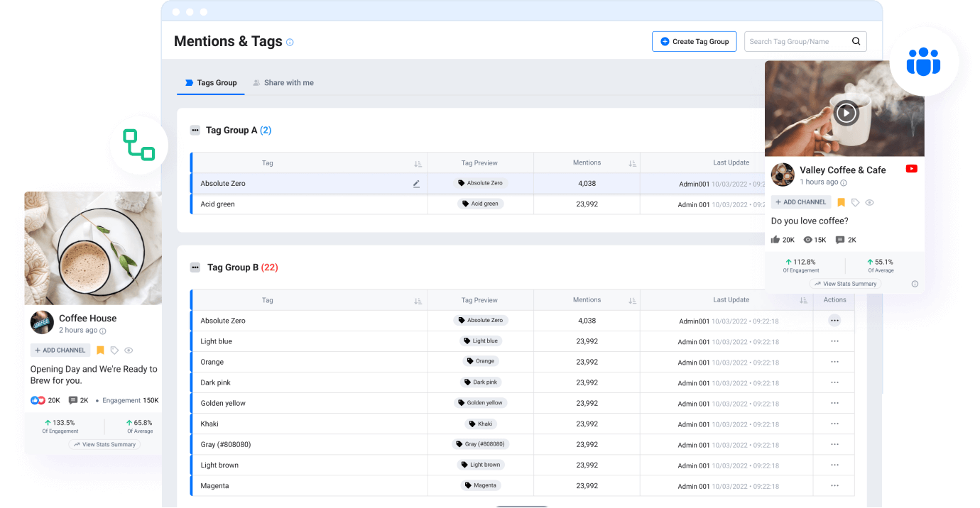The height and width of the screenshot is (508, 980).
Task: Play the coffee video preview
Action: click(x=845, y=113)
